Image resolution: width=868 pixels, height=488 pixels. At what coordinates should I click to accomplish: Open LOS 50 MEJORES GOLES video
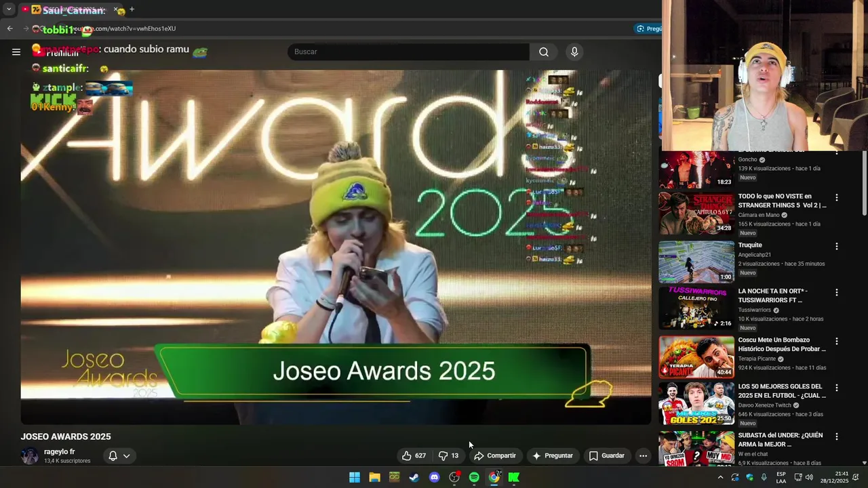(782, 390)
